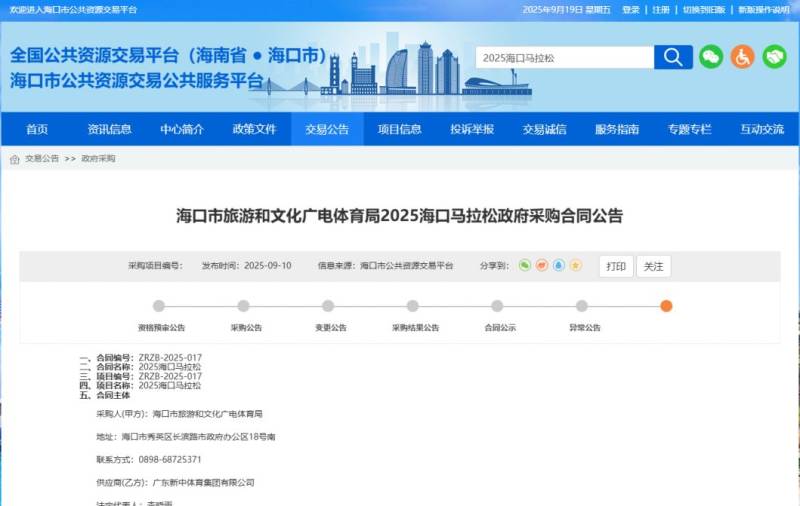The image size is (800, 506).
Task: Open the 投诉举报 navigation tab
Action: point(472,129)
